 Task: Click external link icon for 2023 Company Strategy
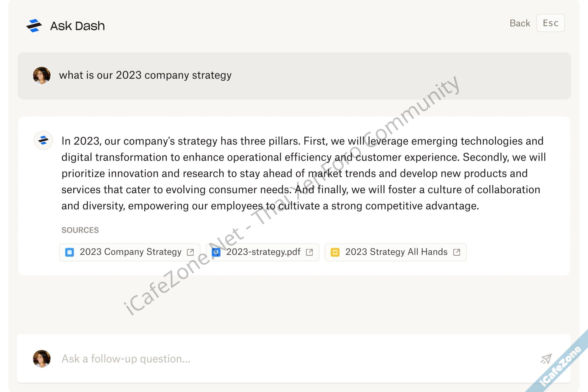191,252
